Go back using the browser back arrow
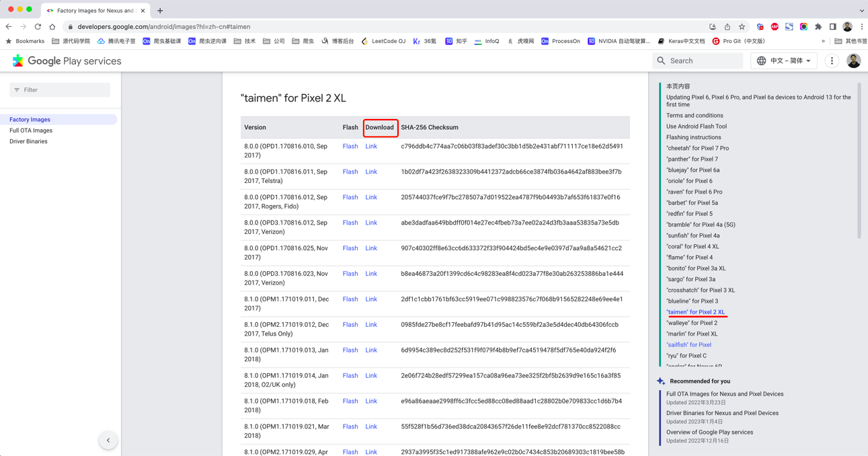The width and height of the screenshot is (868, 456). [9, 27]
